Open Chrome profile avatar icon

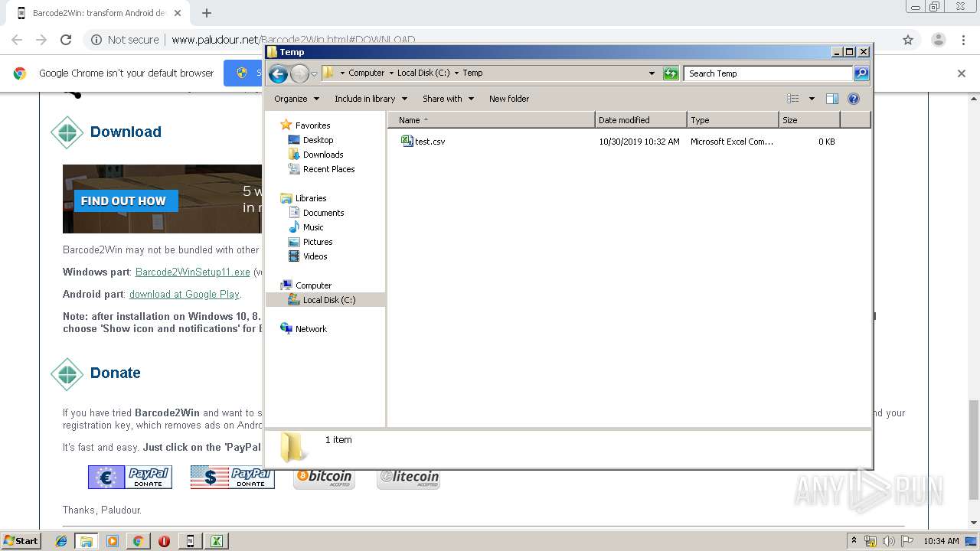point(938,40)
